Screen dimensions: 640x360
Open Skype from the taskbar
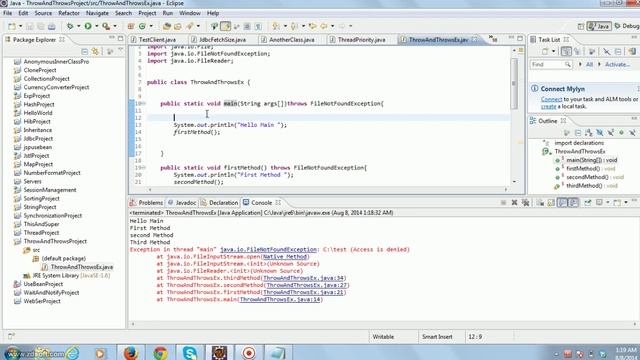[x=190, y=352]
